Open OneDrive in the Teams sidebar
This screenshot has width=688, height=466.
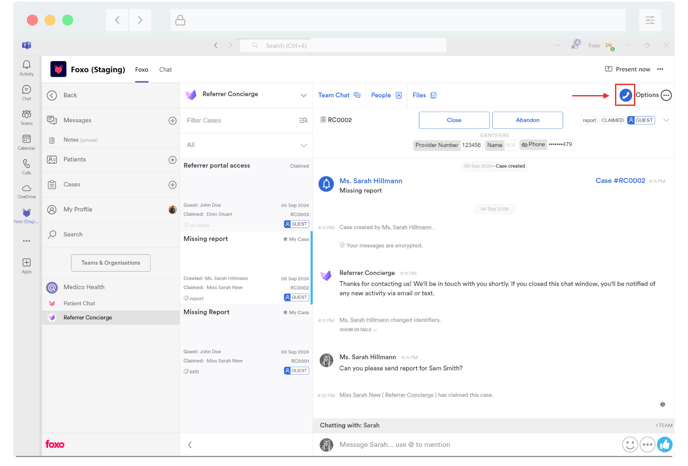pyautogui.click(x=26, y=191)
